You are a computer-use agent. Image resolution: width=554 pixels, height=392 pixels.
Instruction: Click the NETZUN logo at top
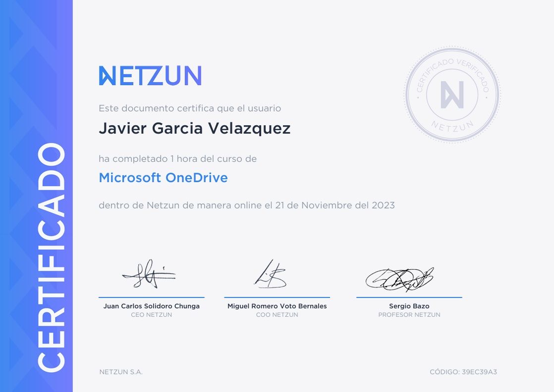point(150,76)
